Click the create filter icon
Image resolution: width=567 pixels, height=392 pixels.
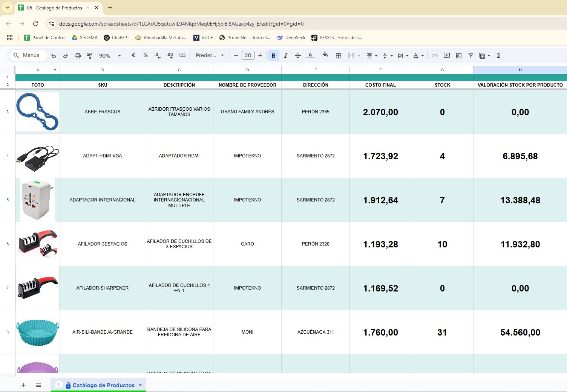point(471,56)
